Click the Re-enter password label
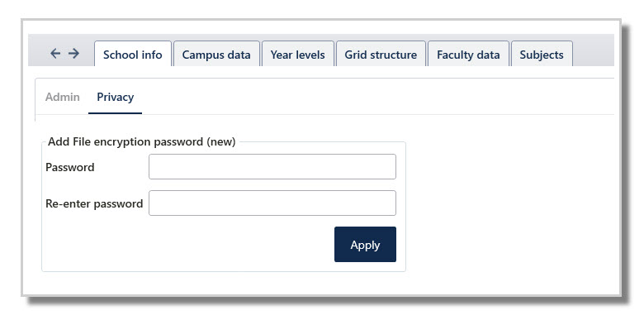Screen dimensions: 644x320 pyautogui.click(x=94, y=203)
